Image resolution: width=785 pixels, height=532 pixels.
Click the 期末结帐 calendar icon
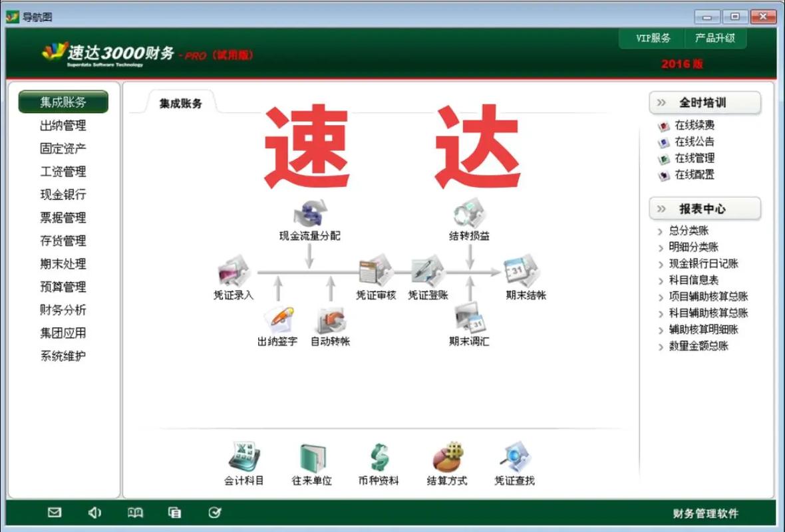(521, 271)
